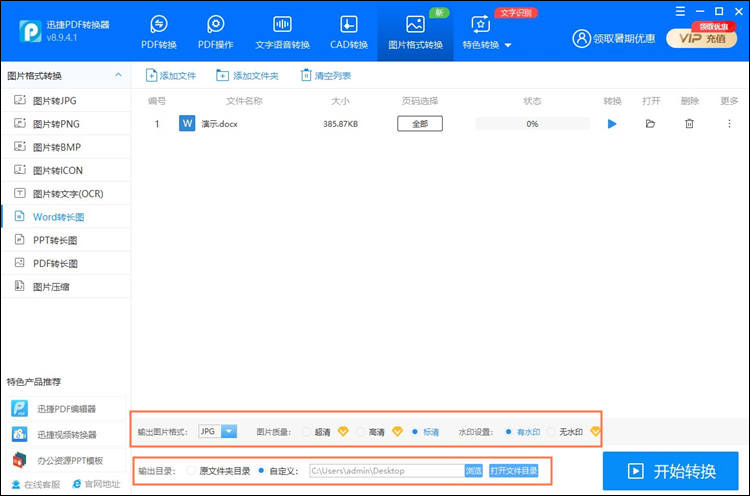
Task: Open the JPG output format dropdown
Action: point(218,431)
